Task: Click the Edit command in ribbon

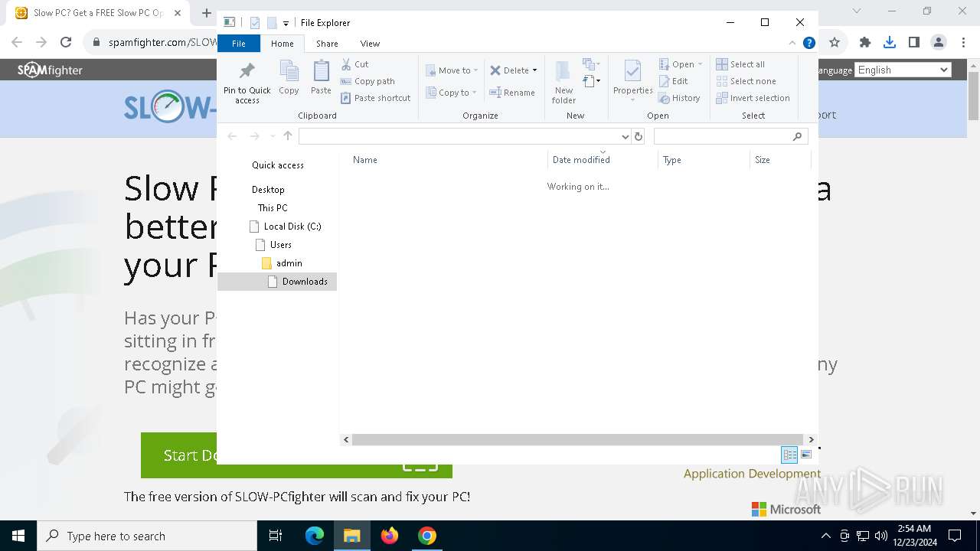Action: tap(674, 81)
